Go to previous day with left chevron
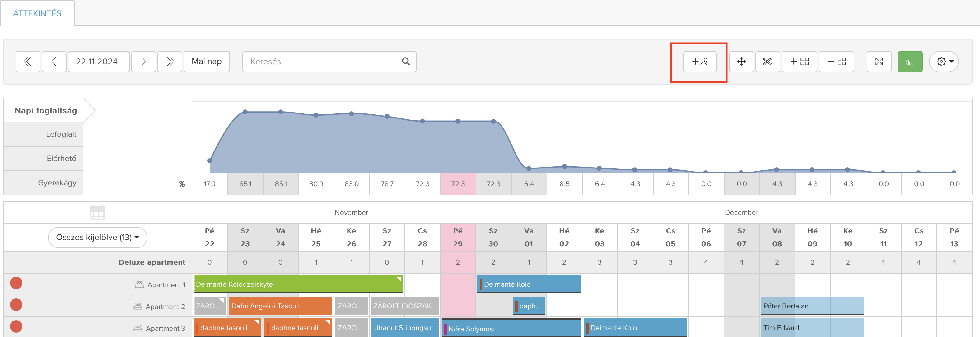The image size is (980, 337). tap(54, 62)
